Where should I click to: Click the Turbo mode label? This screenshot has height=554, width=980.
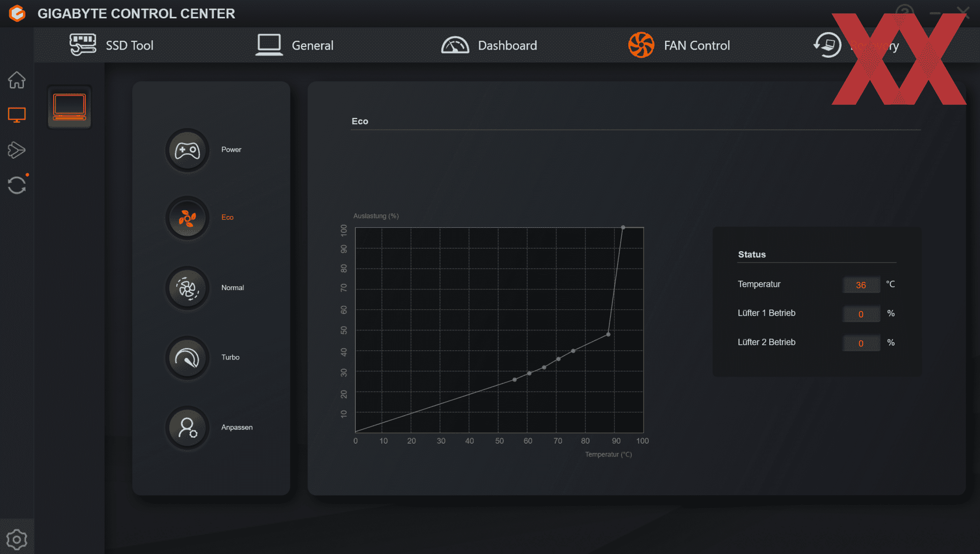(230, 357)
